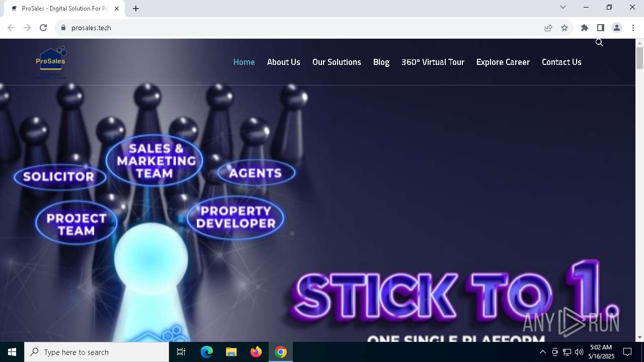Show hidden system tray icons
Screen dimensions: 644x362
pyautogui.click(x=542, y=352)
